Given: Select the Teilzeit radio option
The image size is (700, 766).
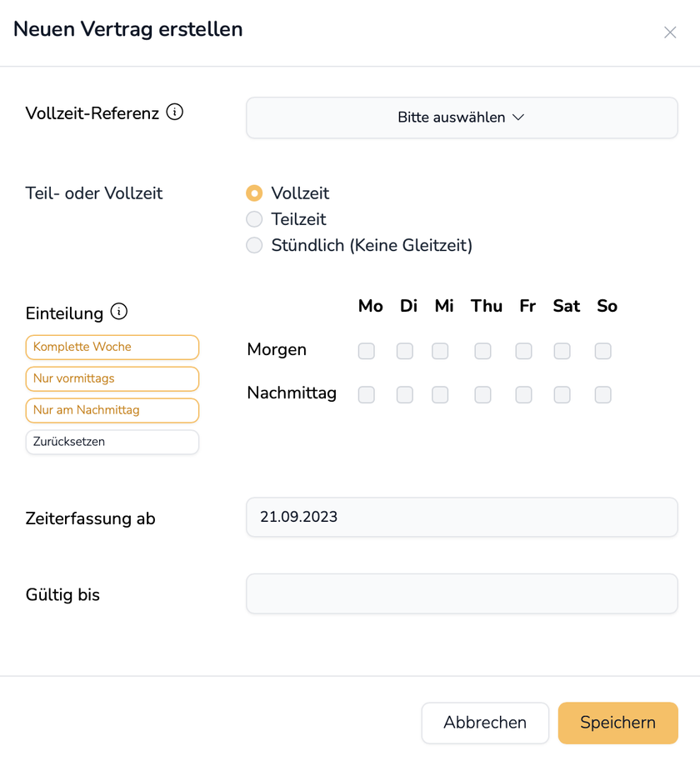Looking at the screenshot, I should coord(254,219).
